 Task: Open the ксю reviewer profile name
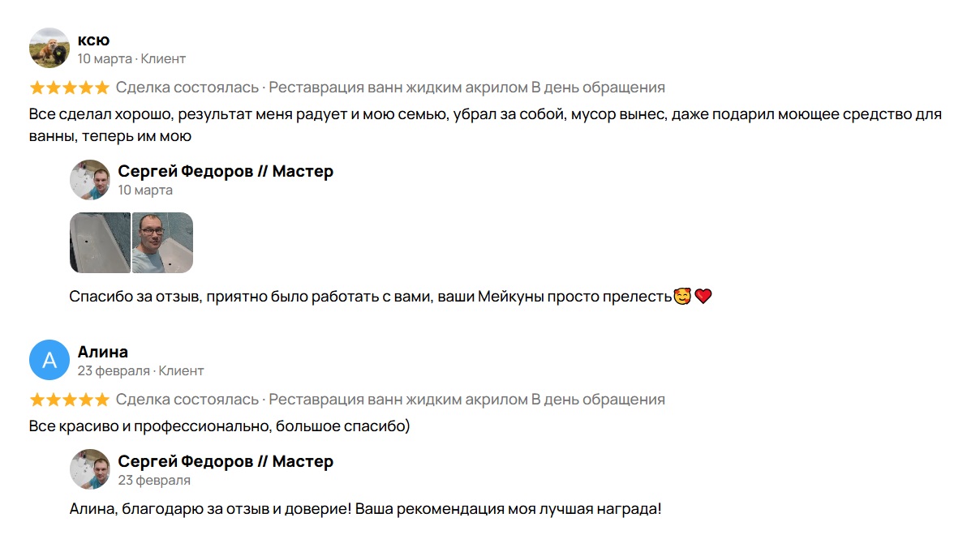(x=93, y=40)
